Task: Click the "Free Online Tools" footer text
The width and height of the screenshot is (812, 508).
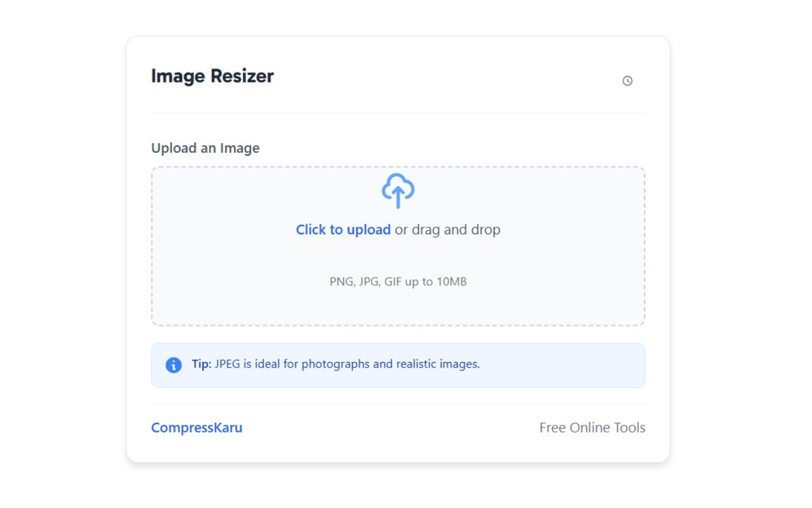Action: [592, 428]
